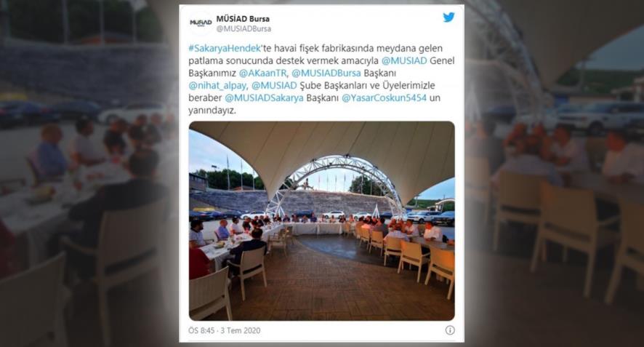Click the white chair in photo foreground
The image size is (644, 347).
pyautogui.click(x=210, y=292)
